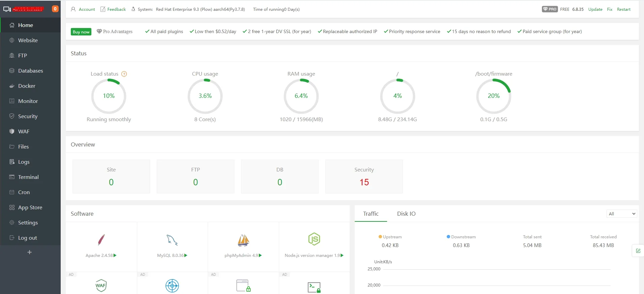Click the CPU usage circular gauge
644x294 pixels.
pyautogui.click(x=205, y=96)
